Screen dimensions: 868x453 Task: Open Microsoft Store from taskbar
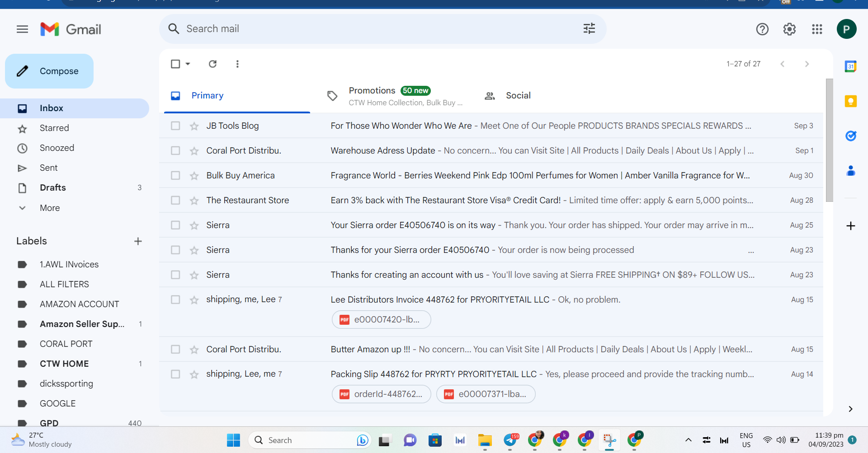pos(435,440)
